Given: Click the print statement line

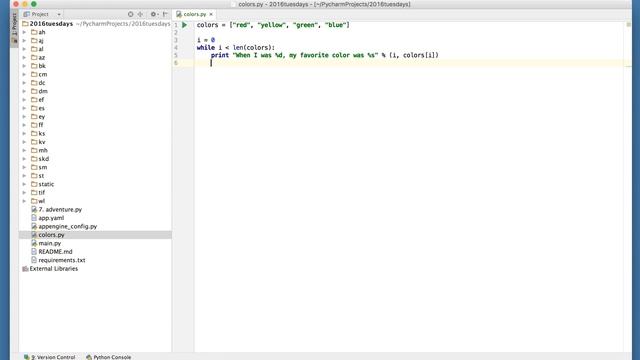Looking at the screenshot, I should pos(324,55).
